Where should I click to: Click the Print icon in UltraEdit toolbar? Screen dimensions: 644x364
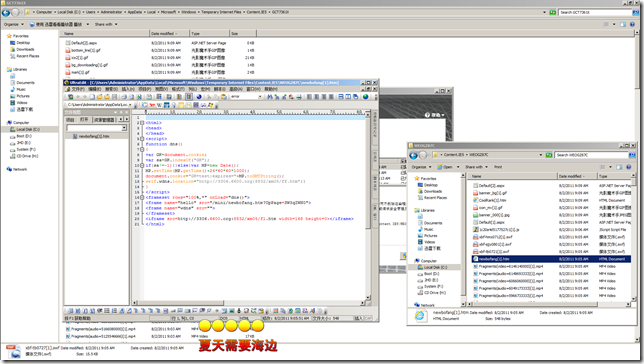[124, 97]
